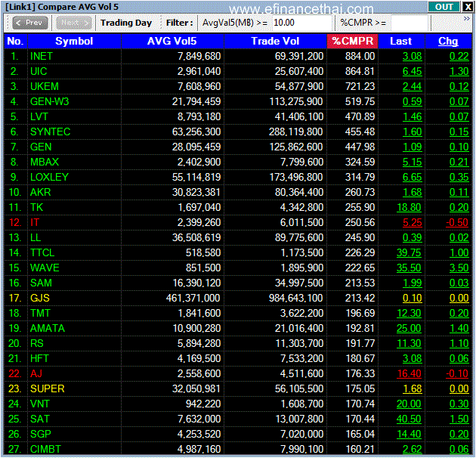Screen dimensions: 476x458
Task: Select red symbol IT
Action: pyautogui.click(x=35, y=223)
